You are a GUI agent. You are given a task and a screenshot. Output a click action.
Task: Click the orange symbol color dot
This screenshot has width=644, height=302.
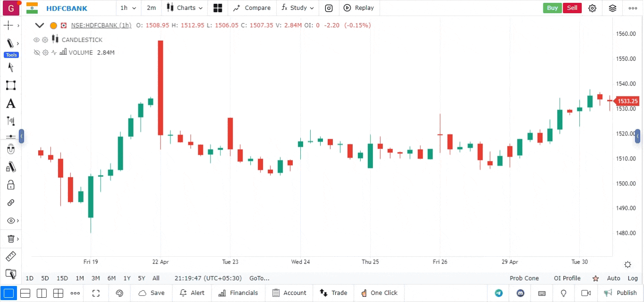click(53, 25)
